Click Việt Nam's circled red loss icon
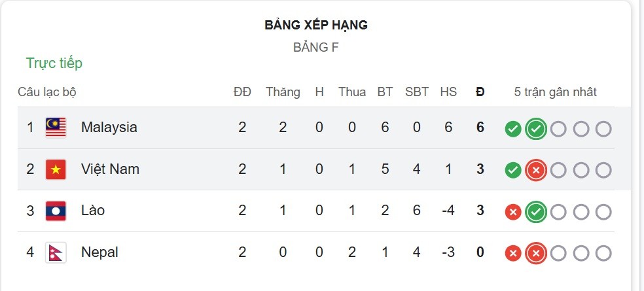Screen dimensions: 644x291 pyautogui.click(x=535, y=170)
